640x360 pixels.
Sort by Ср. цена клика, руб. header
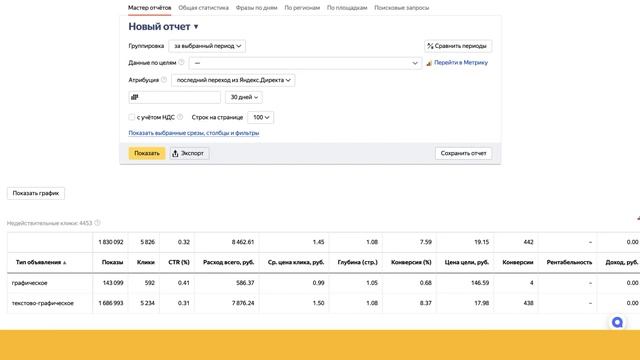coord(296,262)
